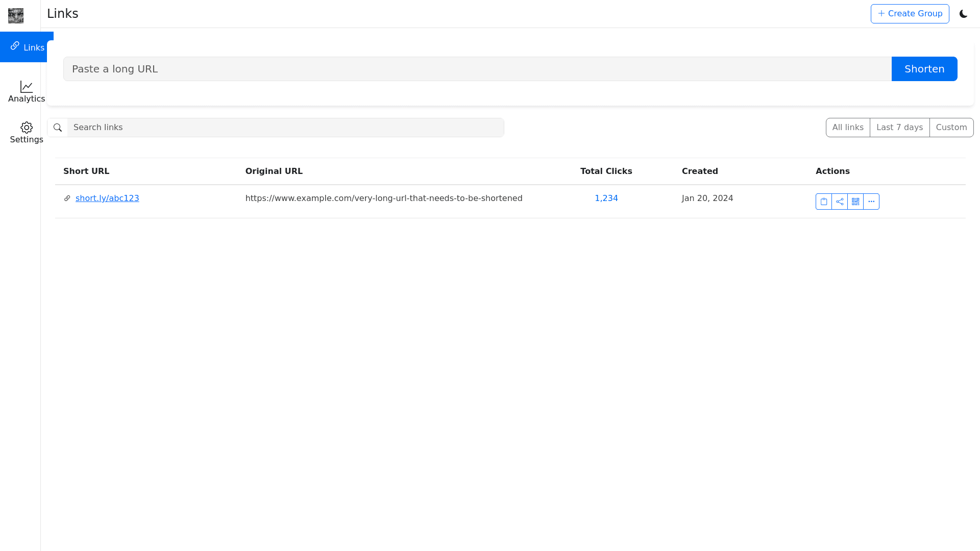Click the chain icon beside short.ly/abc123
The image size is (980, 551).
pyautogui.click(x=67, y=198)
